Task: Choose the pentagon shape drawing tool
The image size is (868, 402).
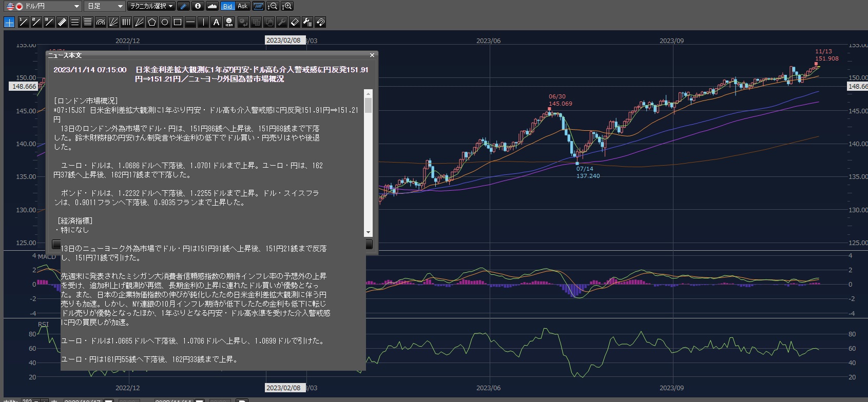Action: [152, 22]
